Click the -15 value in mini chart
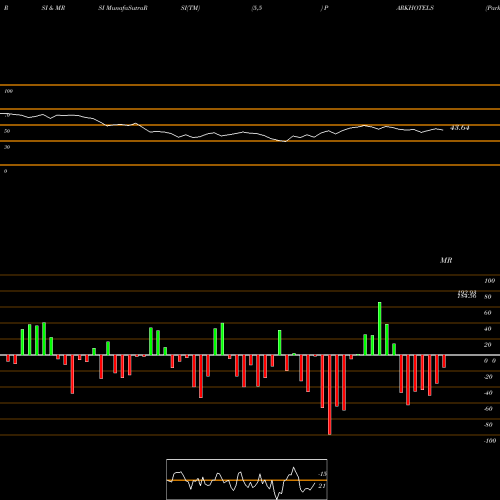This screenshot has width=500, height=500. click(x=322, y=474)
